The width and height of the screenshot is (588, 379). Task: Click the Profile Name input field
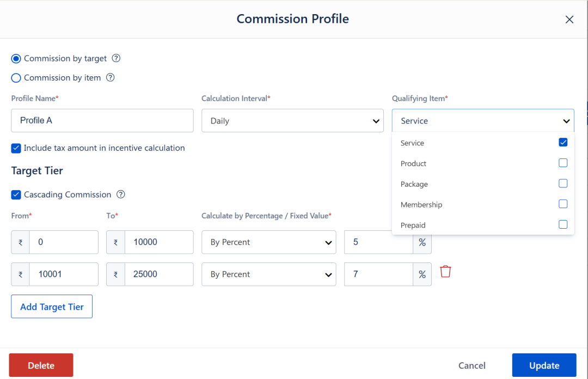click(x=102, y=120)
